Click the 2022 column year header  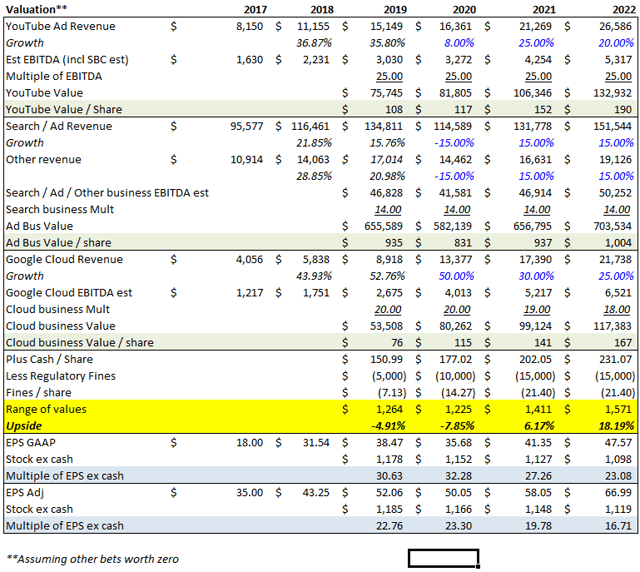624,9
